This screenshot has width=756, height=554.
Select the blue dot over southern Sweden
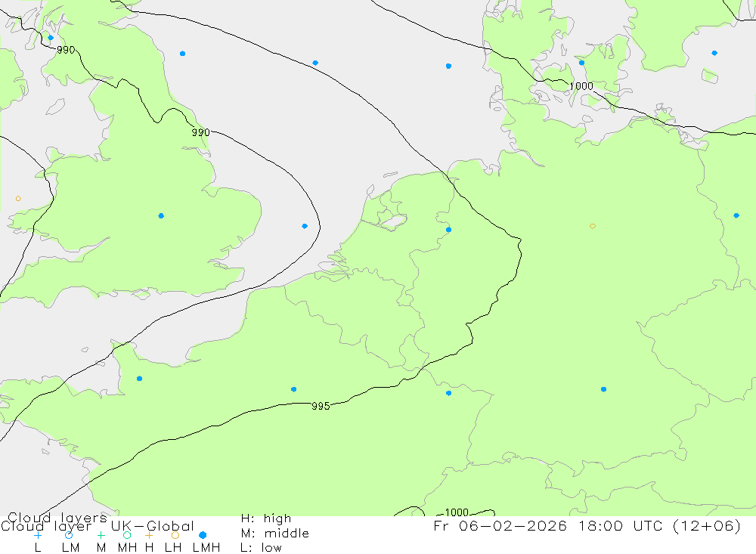[x=714, y=53]
